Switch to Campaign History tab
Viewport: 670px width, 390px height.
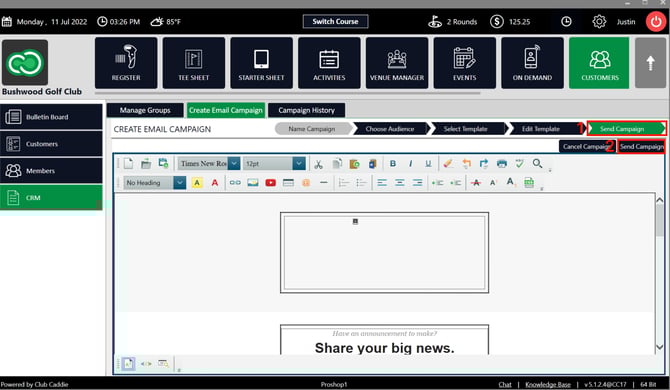coord(306,110)
